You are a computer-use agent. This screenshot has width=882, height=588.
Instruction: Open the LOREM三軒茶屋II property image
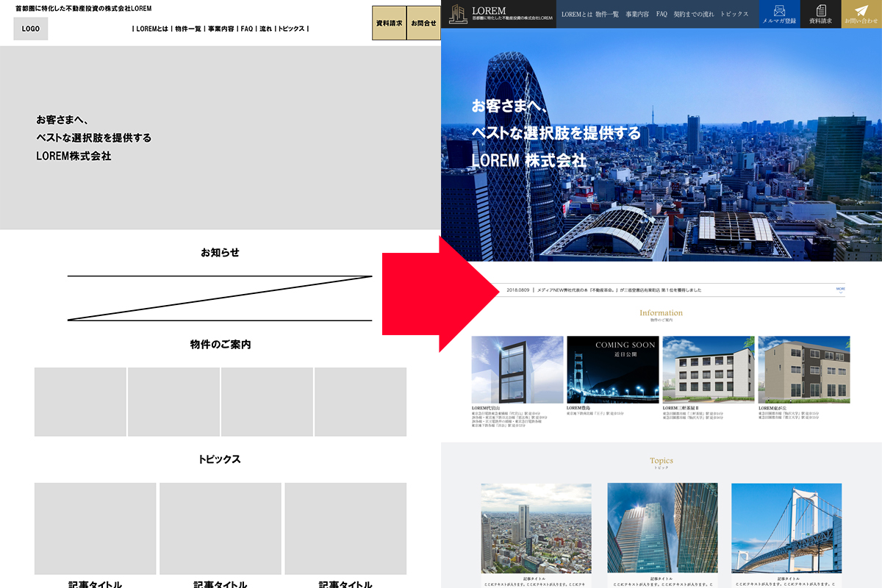709,370
